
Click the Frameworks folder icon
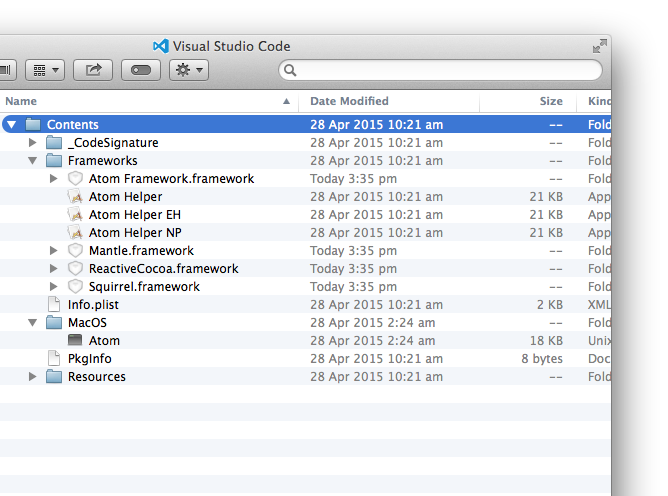tap(54, 161)
